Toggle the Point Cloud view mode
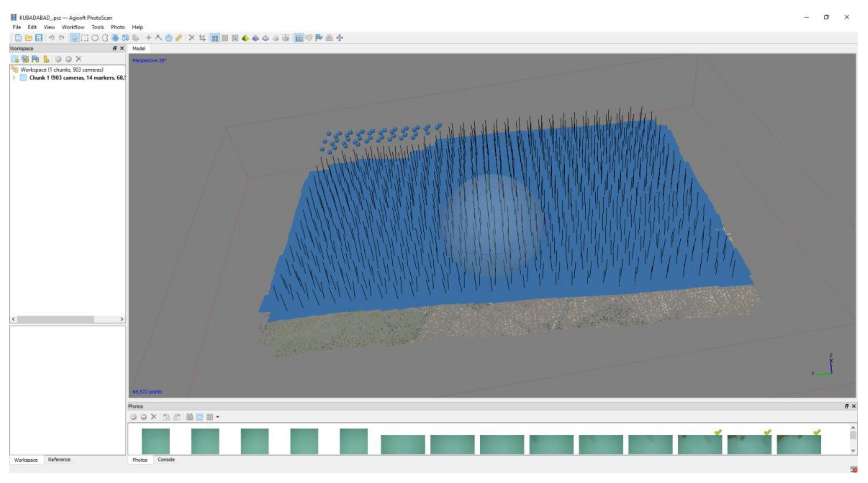The height and width of the screenshot is (483, 868). [215, 38]
